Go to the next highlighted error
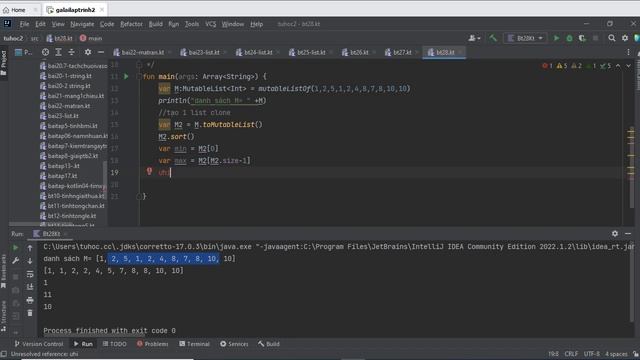The height and width of the screenshot is (360, 640). click(x=629, y=66)
